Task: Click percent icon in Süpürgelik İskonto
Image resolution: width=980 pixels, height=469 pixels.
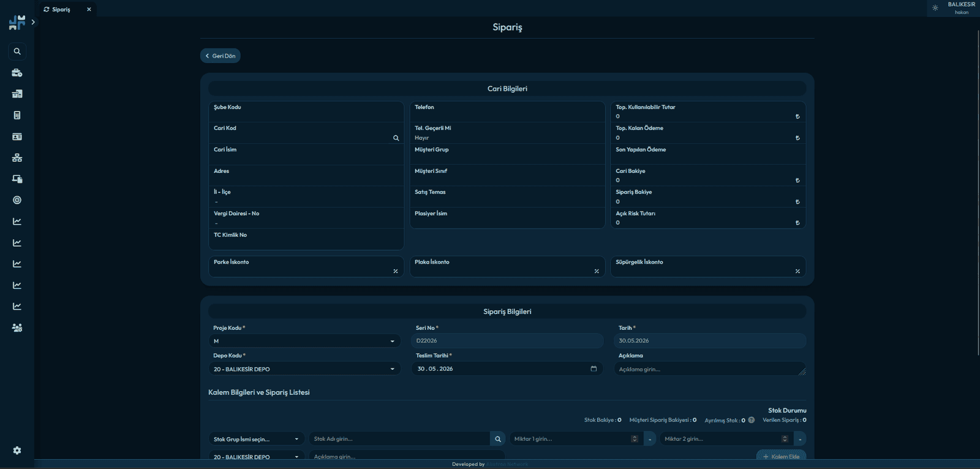Action: 797,271
